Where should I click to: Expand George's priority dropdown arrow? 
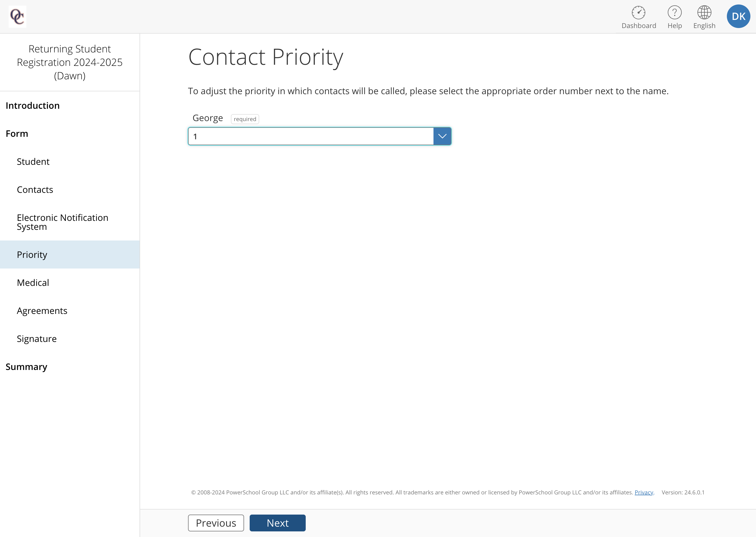tap(442, 136)
